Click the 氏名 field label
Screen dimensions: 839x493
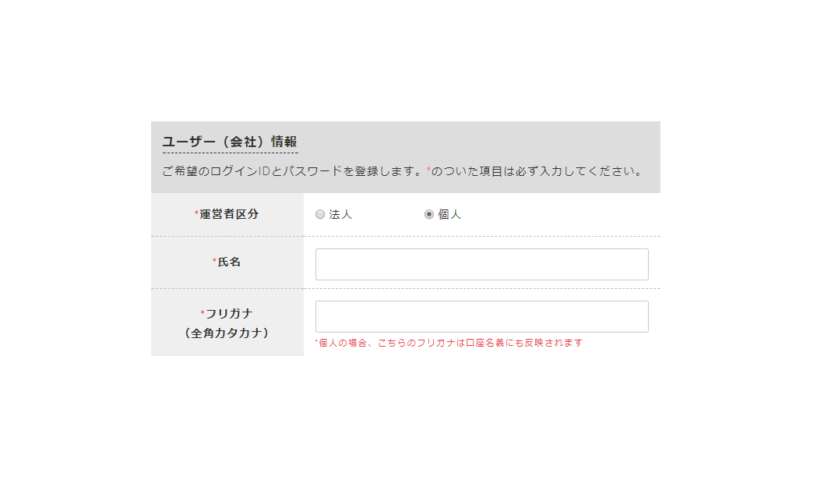(229, 262)
